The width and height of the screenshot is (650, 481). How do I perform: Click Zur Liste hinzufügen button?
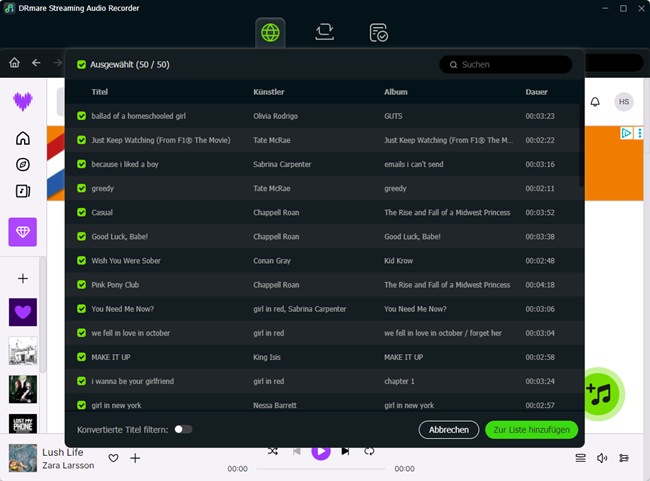pos(531,430)
